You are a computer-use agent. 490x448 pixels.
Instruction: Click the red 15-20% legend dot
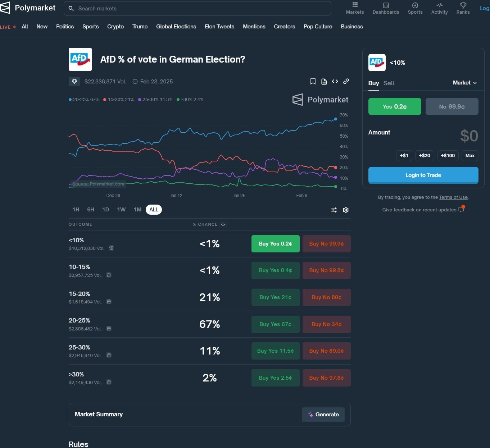pyautogui.click(x=105, y=100)
